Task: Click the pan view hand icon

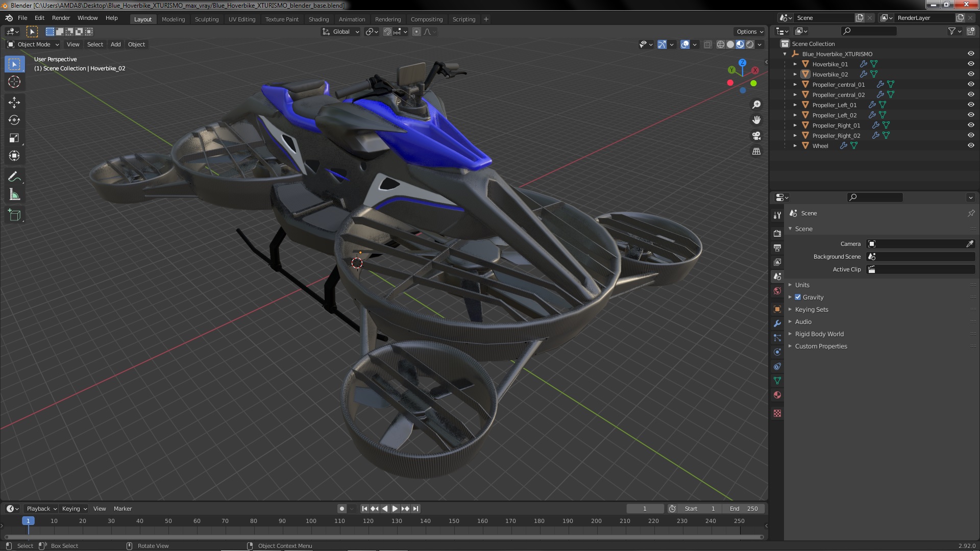Action: [756, 120]
